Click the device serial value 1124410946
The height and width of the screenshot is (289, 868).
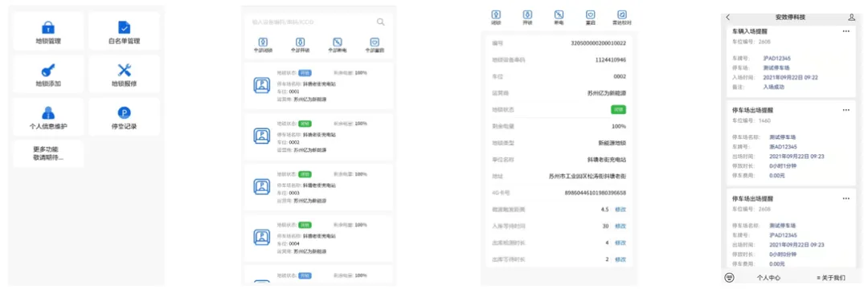coord(611,59)
